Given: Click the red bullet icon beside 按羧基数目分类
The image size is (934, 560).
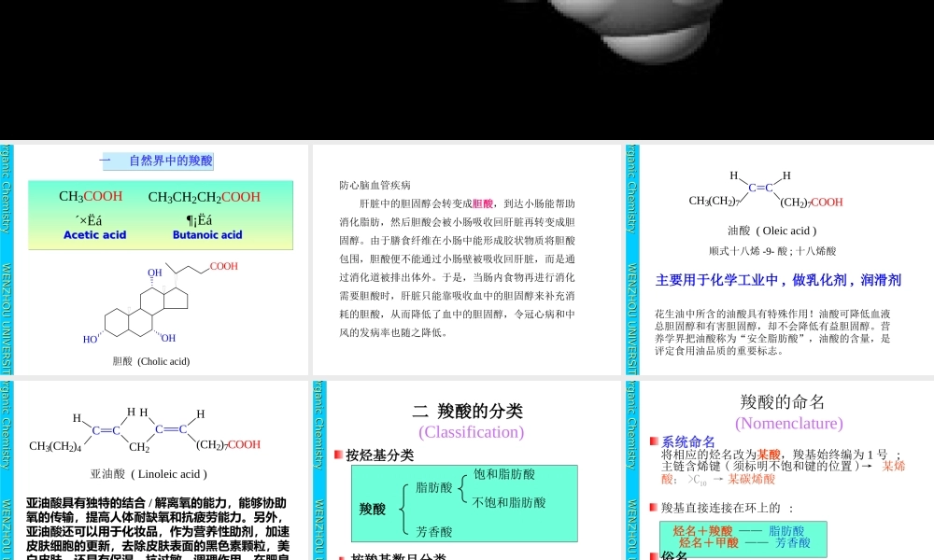Looking at the screenshot, I should tap(341, 556).
